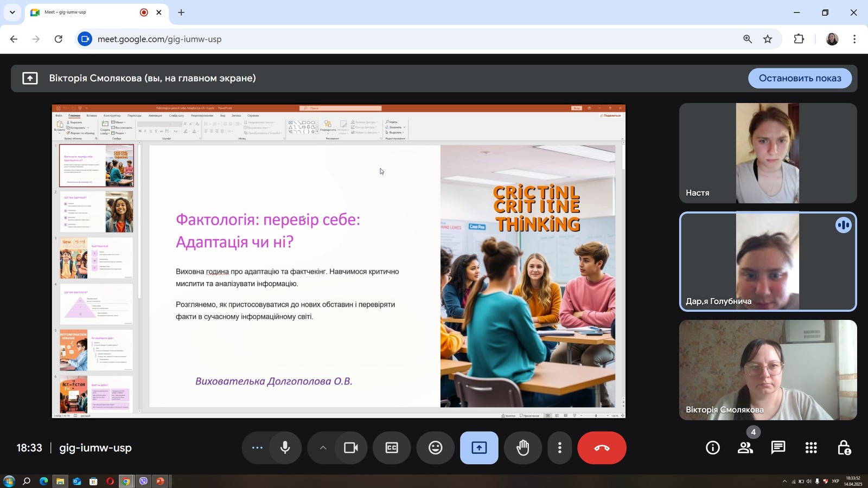Select slide 5 thumbnail in the panel
The image size is (868, 488).
tap(97, 350)
